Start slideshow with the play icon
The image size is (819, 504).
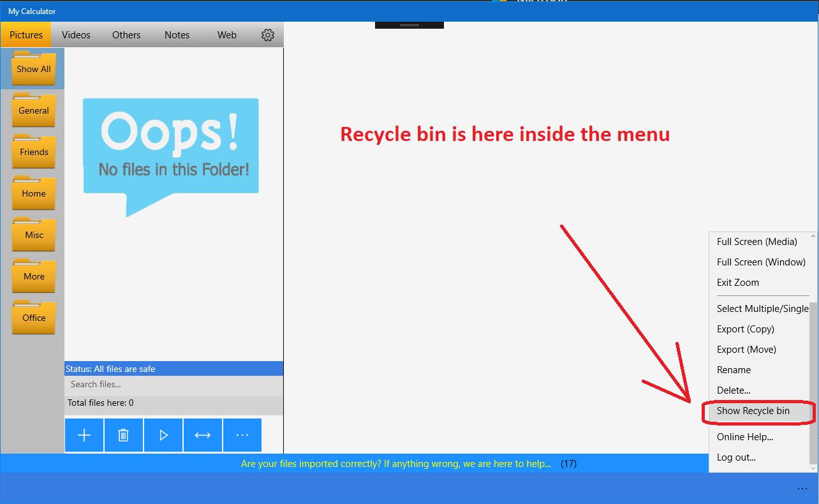[x=163, y=434]
